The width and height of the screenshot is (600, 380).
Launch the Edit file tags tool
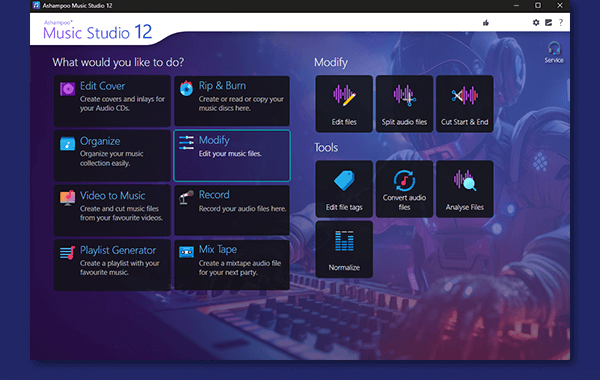point(344,189)
